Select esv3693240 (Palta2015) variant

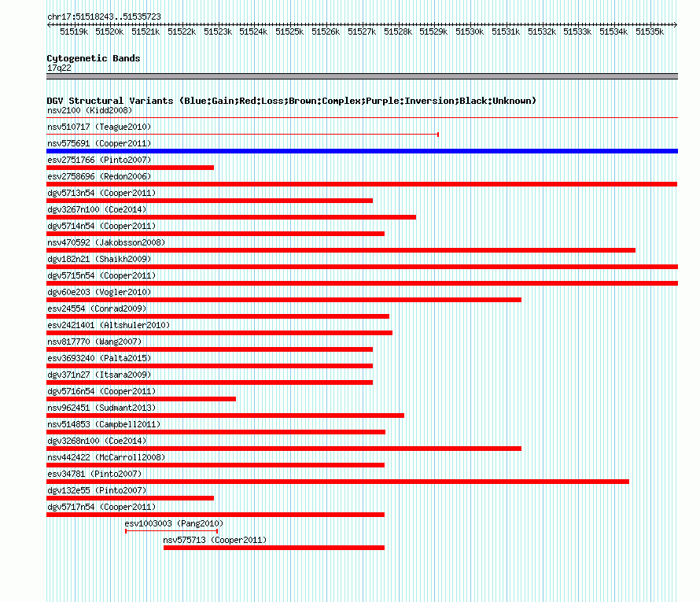(x=99, y=358)
